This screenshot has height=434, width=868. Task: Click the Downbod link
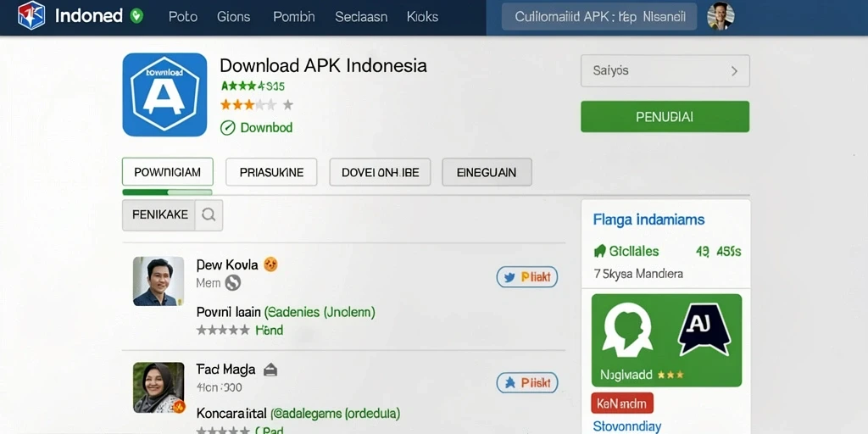pos(266,128)
